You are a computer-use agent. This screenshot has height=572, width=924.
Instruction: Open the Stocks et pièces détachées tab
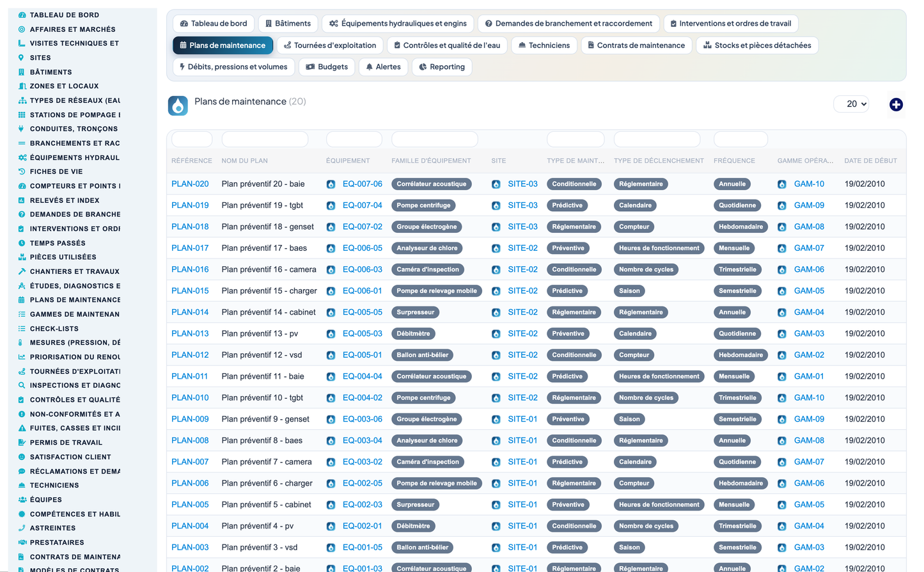click(x=757, y=45)
